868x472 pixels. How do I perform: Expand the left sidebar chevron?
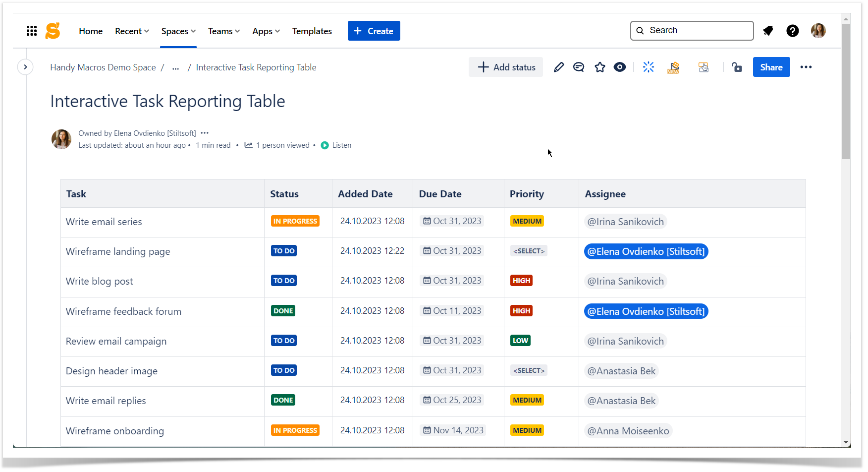point(25,67)
